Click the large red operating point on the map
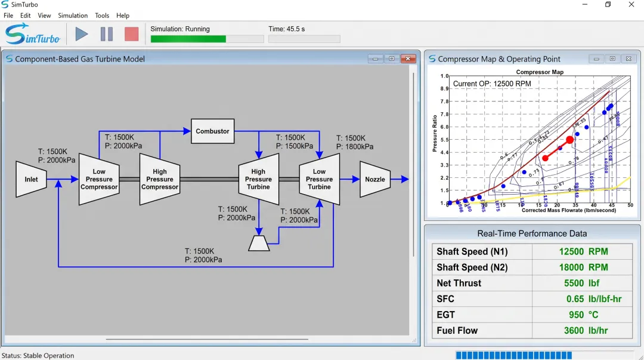644x360 pixels. click(x=569, y=140)
